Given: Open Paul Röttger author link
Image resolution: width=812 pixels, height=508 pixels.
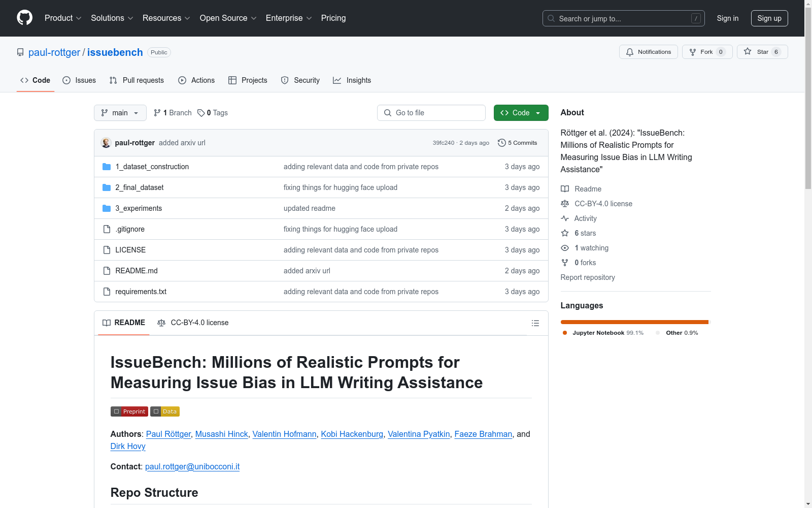Looking at the screenshot, I should click(168, 434).
